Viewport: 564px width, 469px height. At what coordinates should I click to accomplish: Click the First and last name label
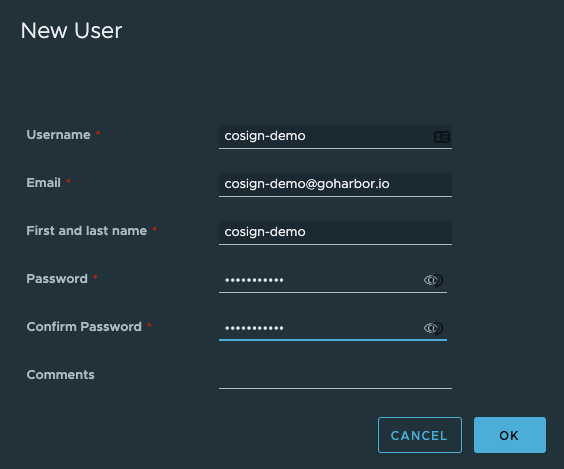click(x=87, y=231)
